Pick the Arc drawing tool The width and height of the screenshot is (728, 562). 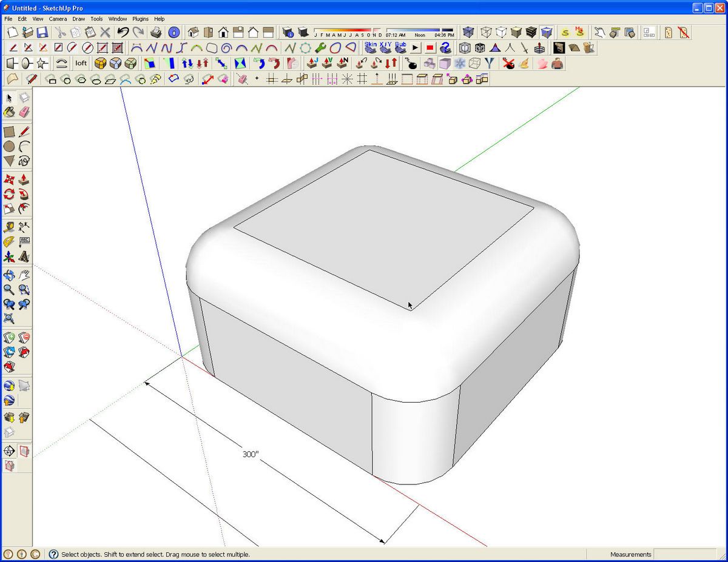click(24, 146)
